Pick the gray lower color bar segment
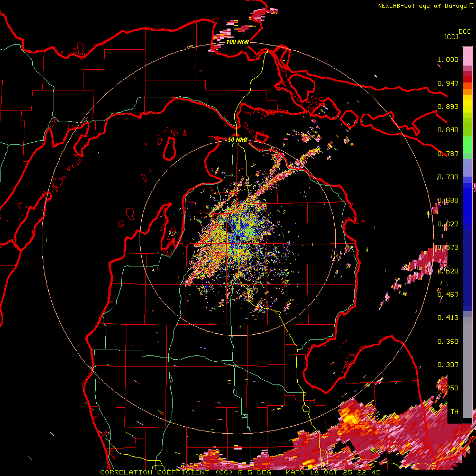 (467, 368)
